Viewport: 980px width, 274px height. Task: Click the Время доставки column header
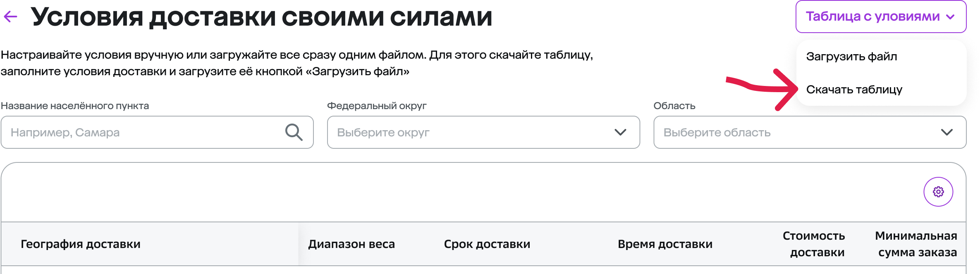665,244
